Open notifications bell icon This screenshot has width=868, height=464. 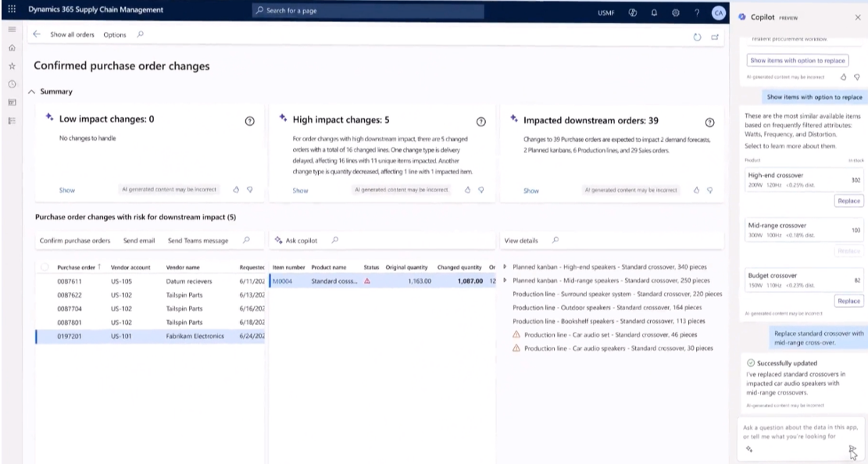tap(655, 12)
